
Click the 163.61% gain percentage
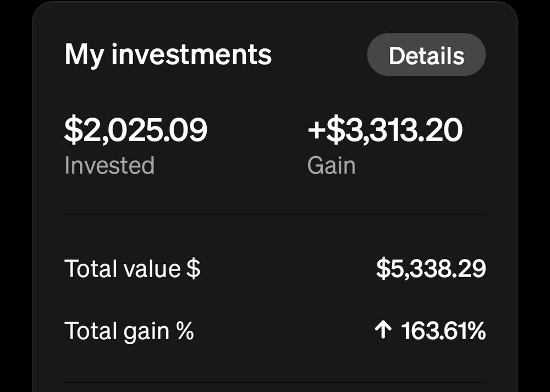pos(443,332)
